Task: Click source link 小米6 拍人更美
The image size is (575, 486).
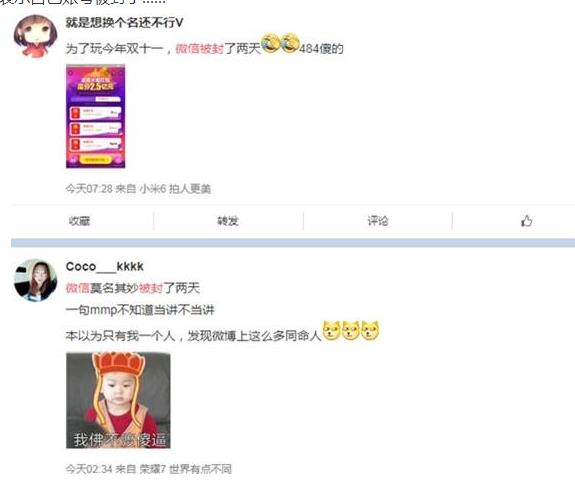Action: pos(175,189)
